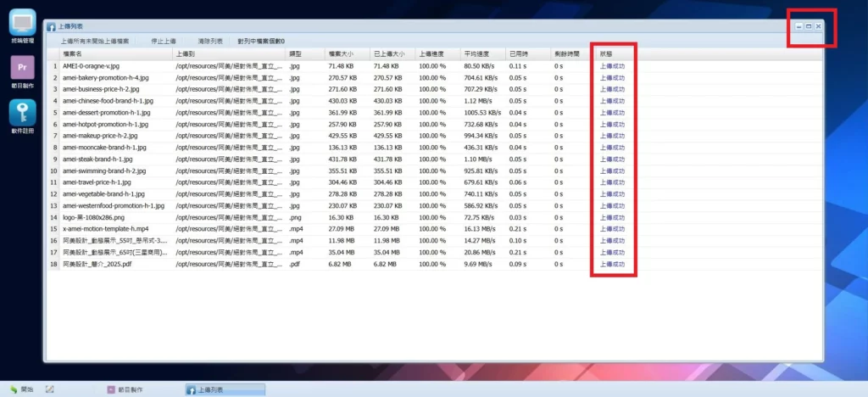Viewport: 868px width, 397px height.
Task: Minimize the 上傳列表 window
Action: coord(799,27)
